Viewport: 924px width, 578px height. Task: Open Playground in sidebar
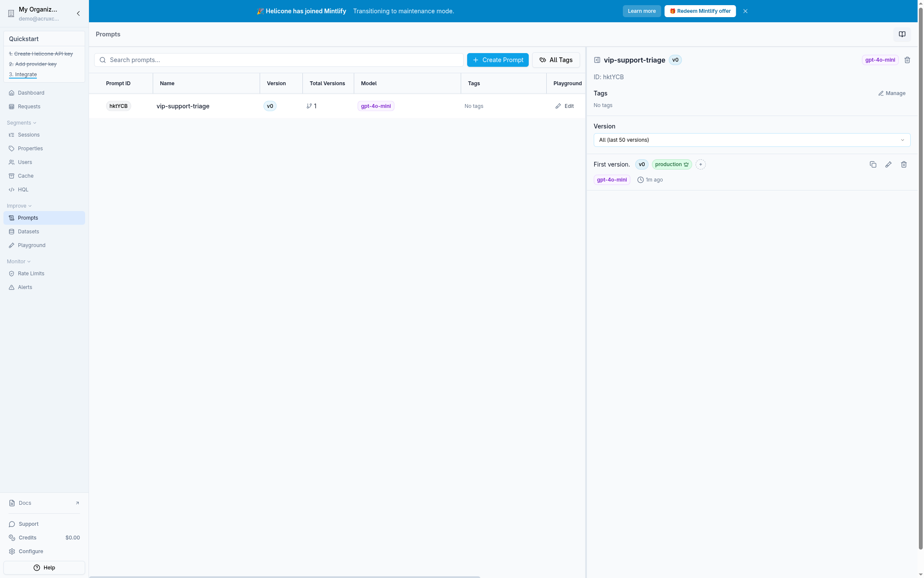click(44, 245)
